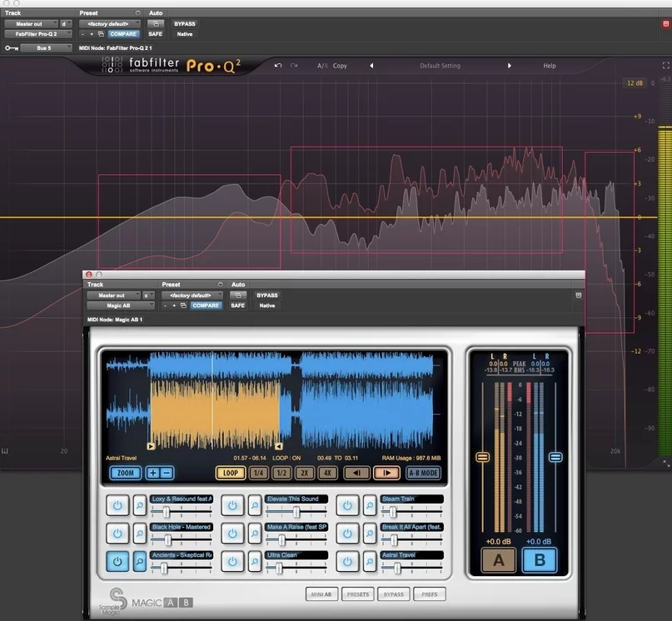
Task: Open the Bus 5 key input dropdown
Action: (46, 48)
